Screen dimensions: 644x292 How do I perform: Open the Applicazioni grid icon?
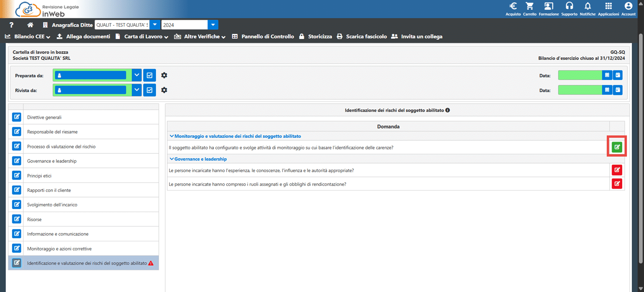608,7
